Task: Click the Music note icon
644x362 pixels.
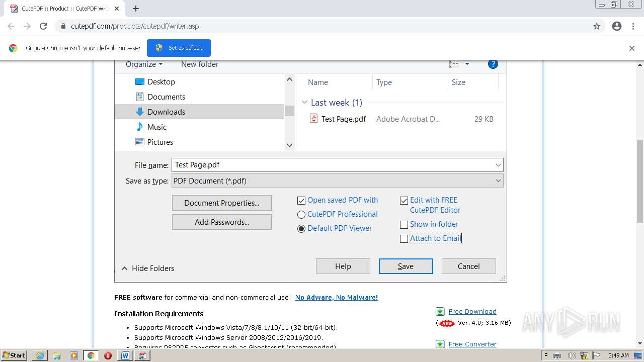Action: pyautogui.click(x=140, y=127)
